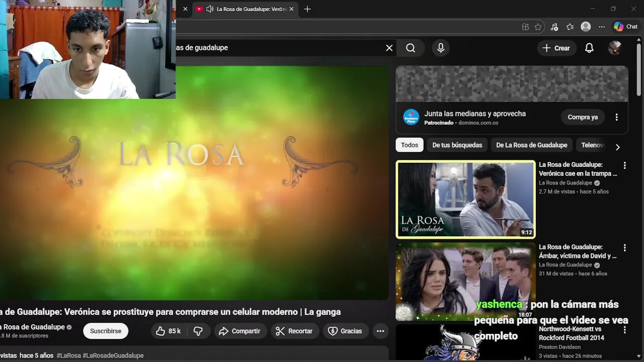This screenshot has height=362, width=644.
Task: Open the browser music-note media icon
Action: 554,27
